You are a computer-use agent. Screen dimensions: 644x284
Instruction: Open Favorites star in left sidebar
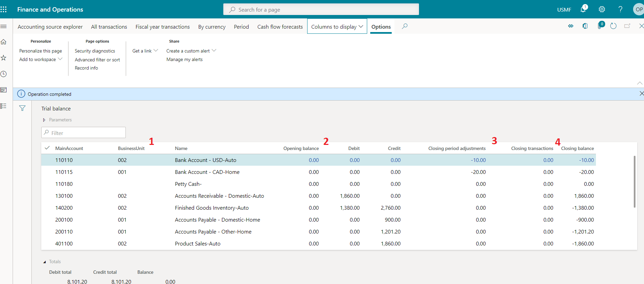(x=4, y=58)
